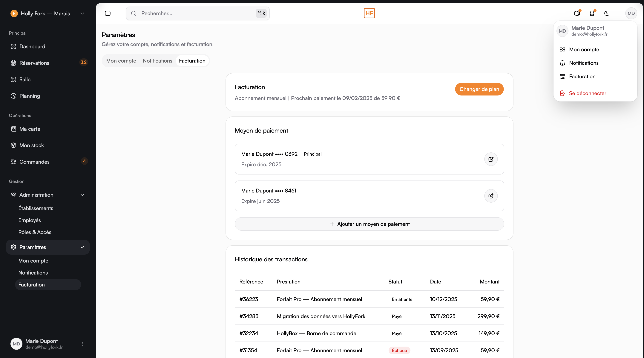Open Mon stock in the sidebar
Viewport: 644px width, 358px height.
(x=31, y=145)
